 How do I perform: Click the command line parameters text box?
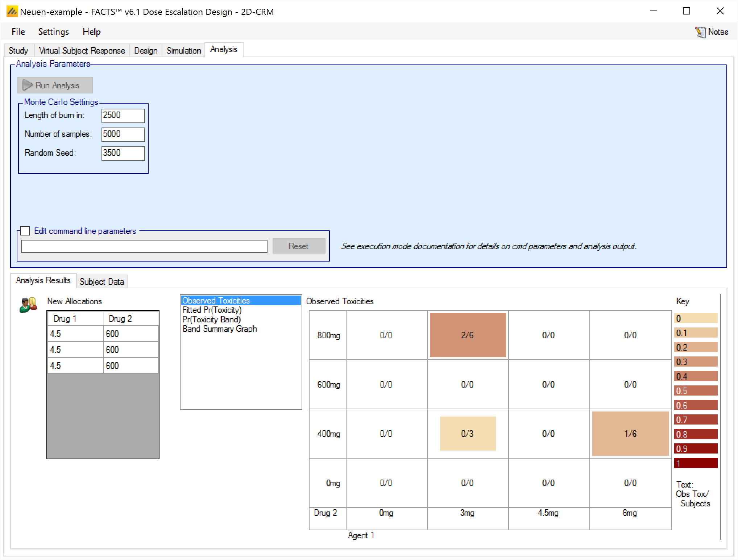pos(144,246)
